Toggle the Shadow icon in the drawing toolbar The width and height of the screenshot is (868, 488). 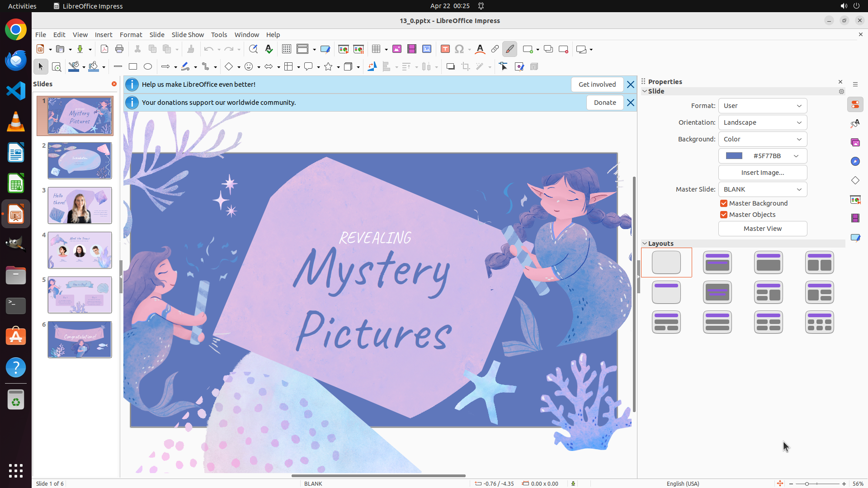point(450,67)
